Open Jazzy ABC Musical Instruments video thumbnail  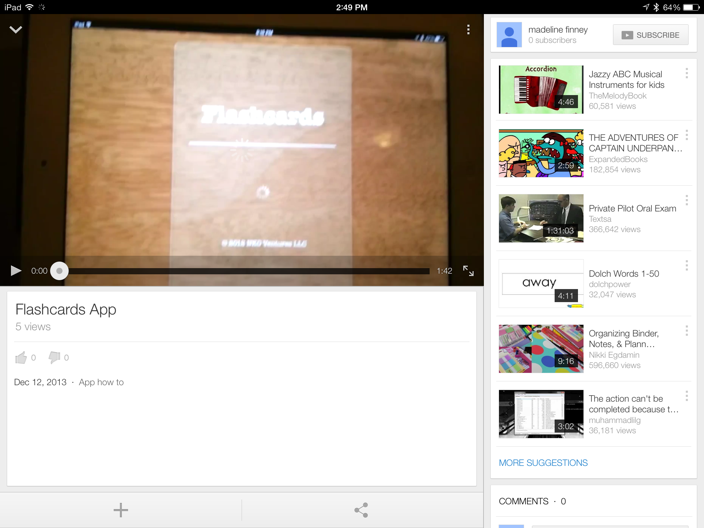point(541,89)
